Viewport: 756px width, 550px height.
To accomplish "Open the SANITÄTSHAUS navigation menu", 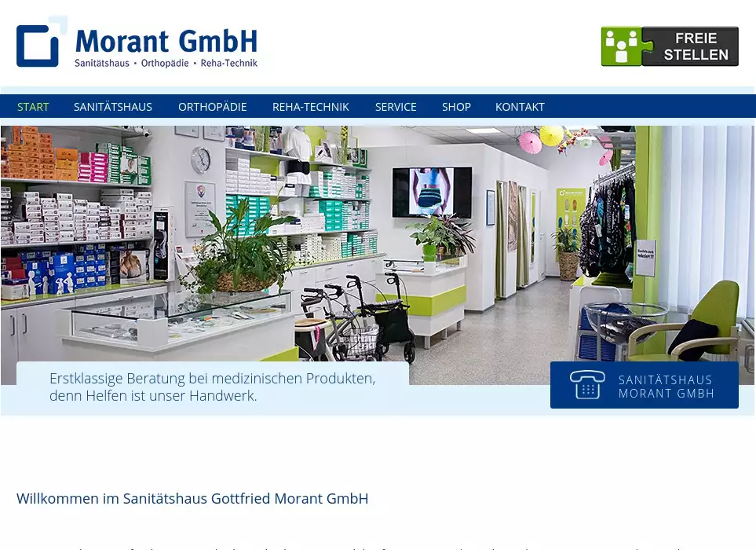I will click(x=113, y=107).
